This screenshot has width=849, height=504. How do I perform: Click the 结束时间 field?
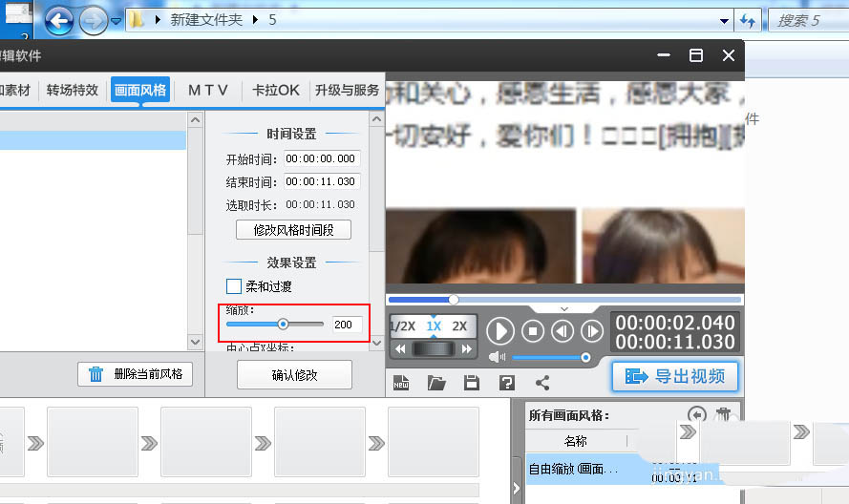(322, 181)
